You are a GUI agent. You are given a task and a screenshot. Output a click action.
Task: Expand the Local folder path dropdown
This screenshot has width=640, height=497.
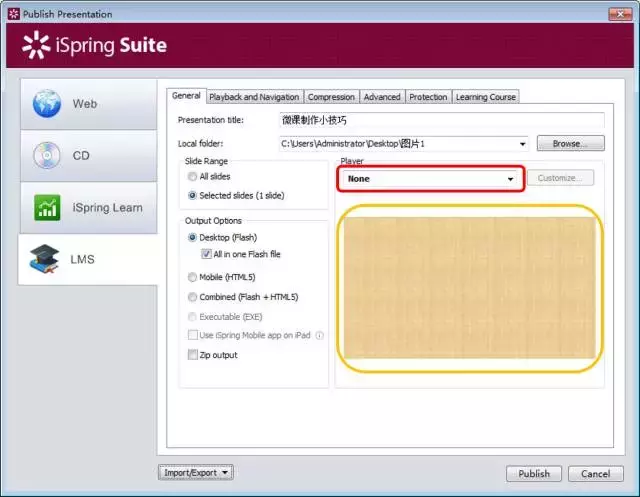point(522,144)
